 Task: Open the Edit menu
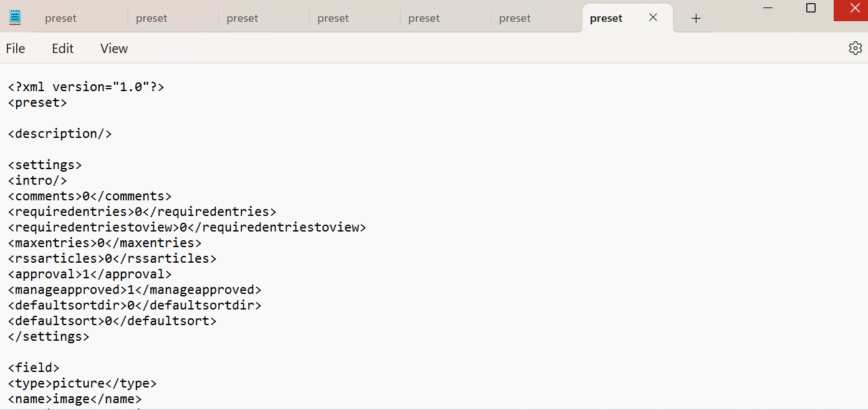point(62,48)
